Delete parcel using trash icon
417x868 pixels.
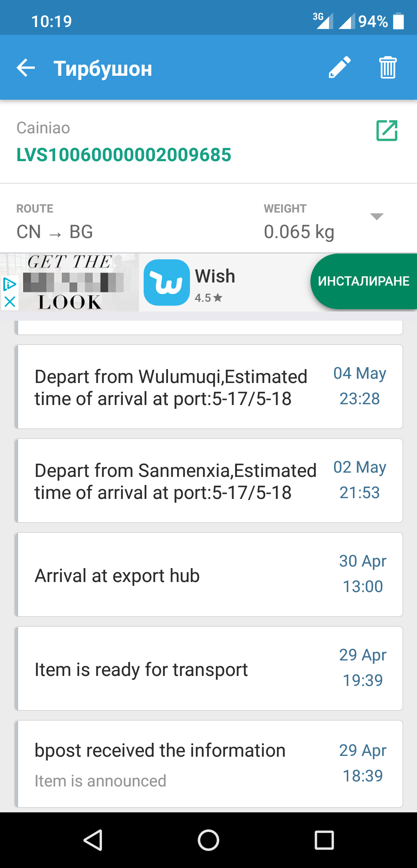click(x=388, y=68)
